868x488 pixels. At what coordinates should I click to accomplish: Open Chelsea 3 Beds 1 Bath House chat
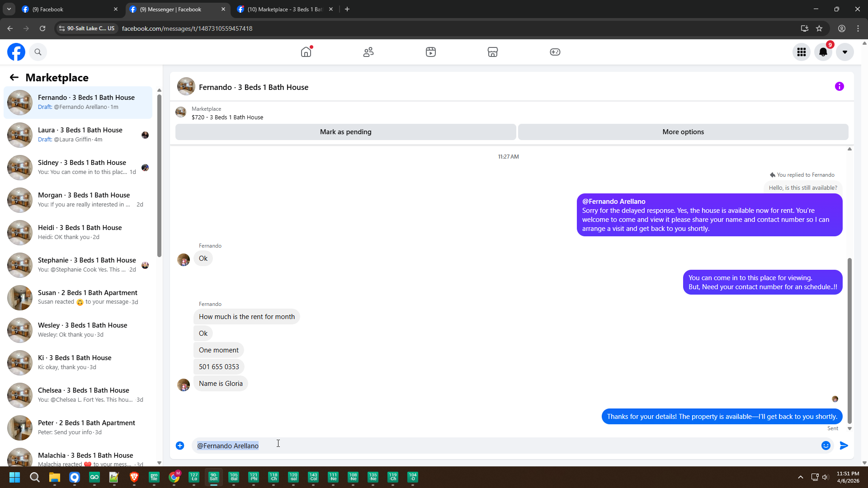78,395
